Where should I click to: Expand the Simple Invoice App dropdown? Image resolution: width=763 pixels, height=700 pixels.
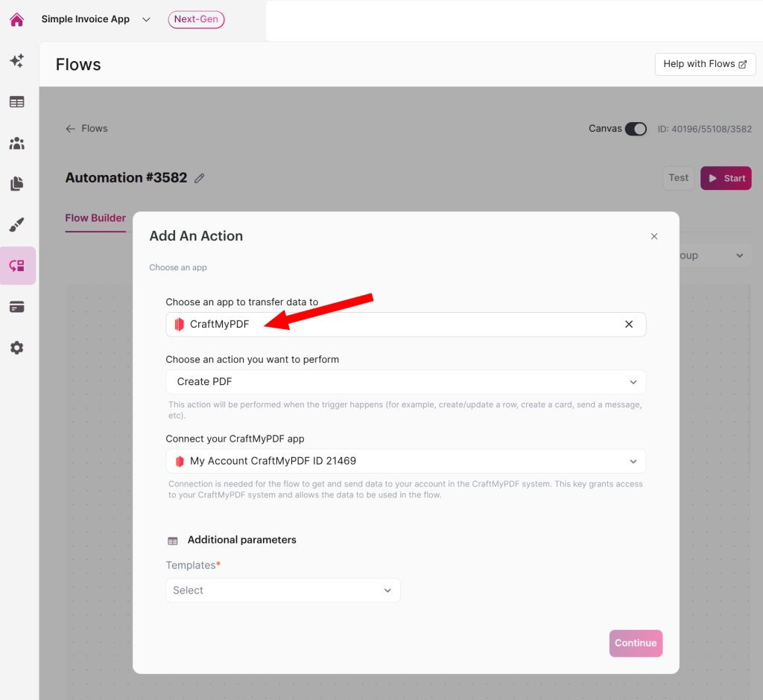(146, 19)
